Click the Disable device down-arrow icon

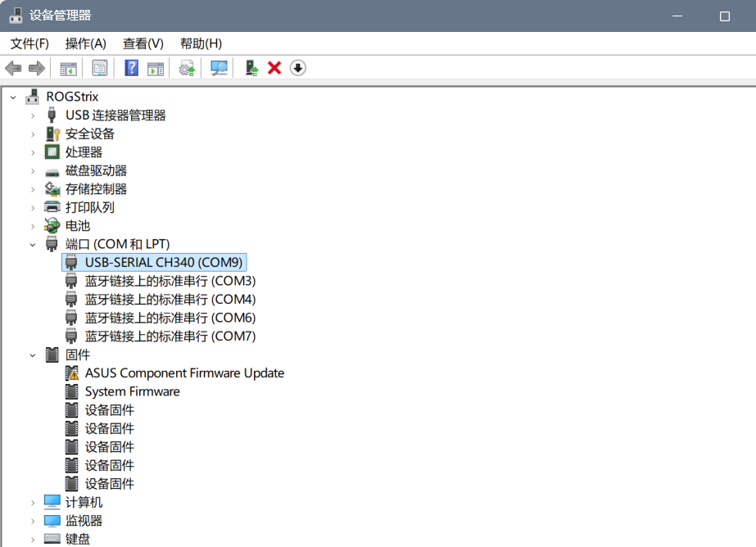[x=298, y=68]
